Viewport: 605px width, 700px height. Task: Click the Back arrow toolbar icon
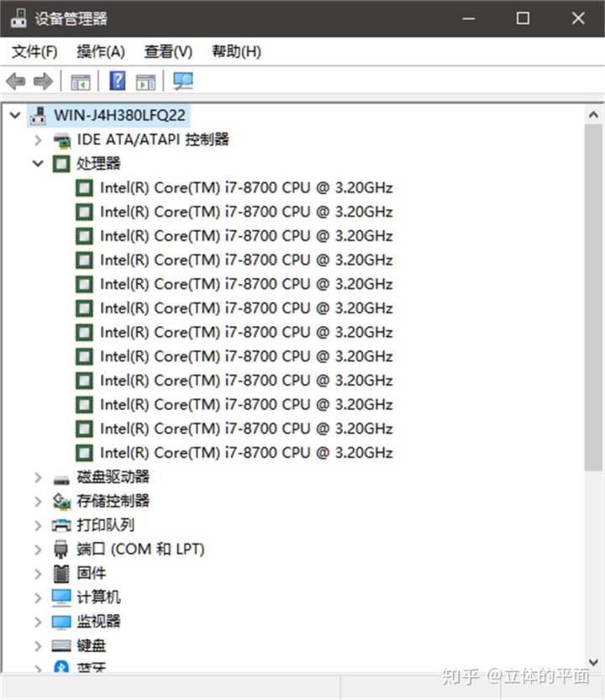(x=16, y=82)
